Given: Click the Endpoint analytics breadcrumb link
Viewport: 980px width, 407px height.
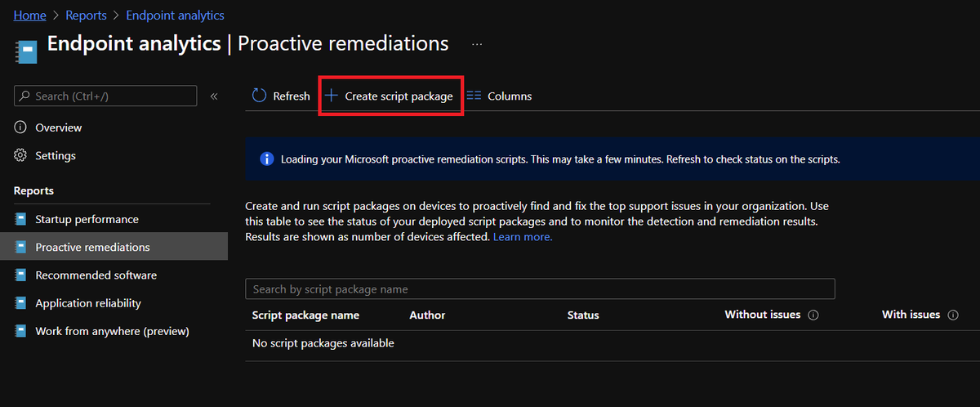Looking at the screenshot, I should tap(175, 16).
